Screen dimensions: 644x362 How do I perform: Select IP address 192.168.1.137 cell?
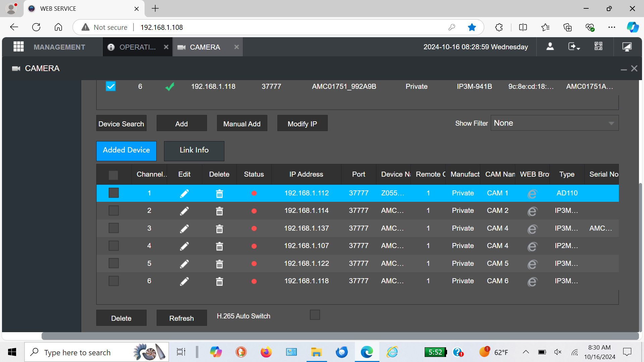(x=306, y=228)
